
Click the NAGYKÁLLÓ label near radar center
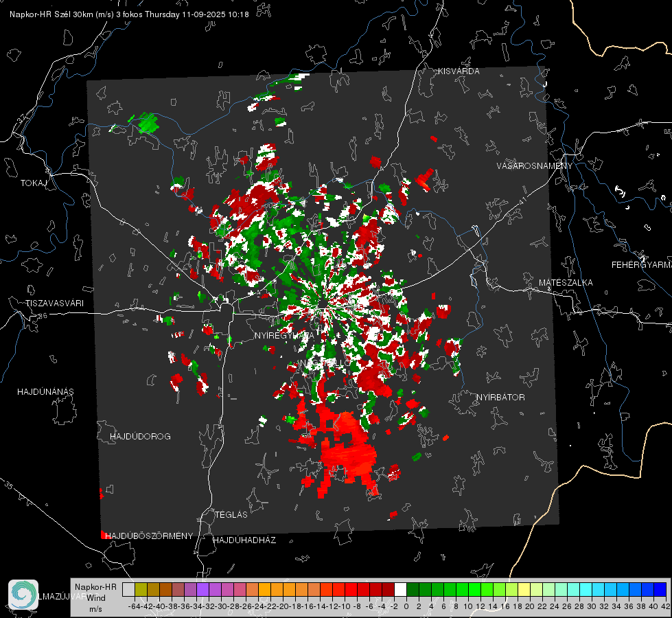[325, 363]
